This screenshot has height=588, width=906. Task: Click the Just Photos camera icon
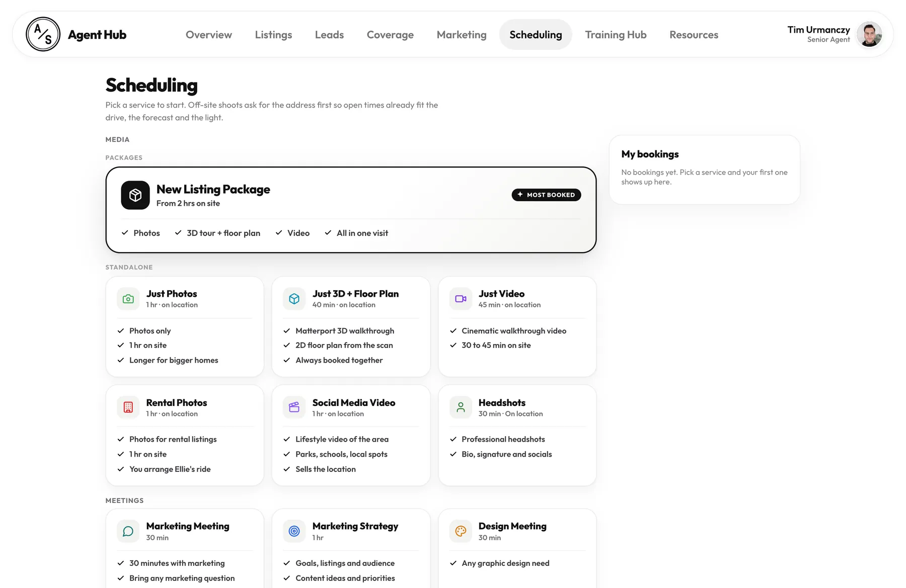128,299
